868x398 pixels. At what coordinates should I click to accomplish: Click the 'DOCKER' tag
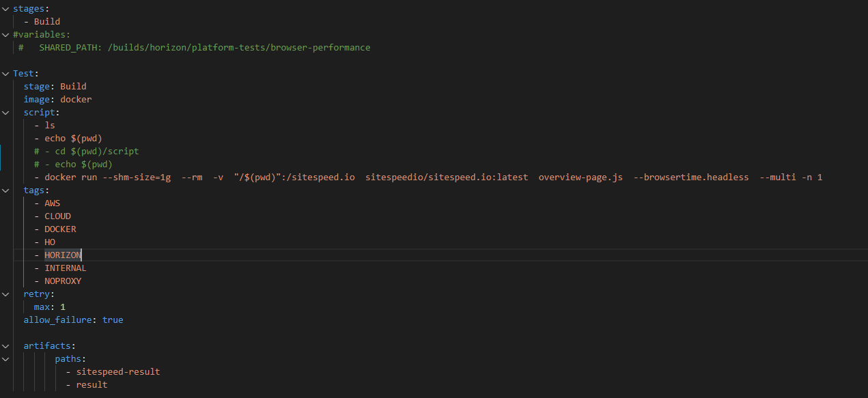tap(60, 229)
